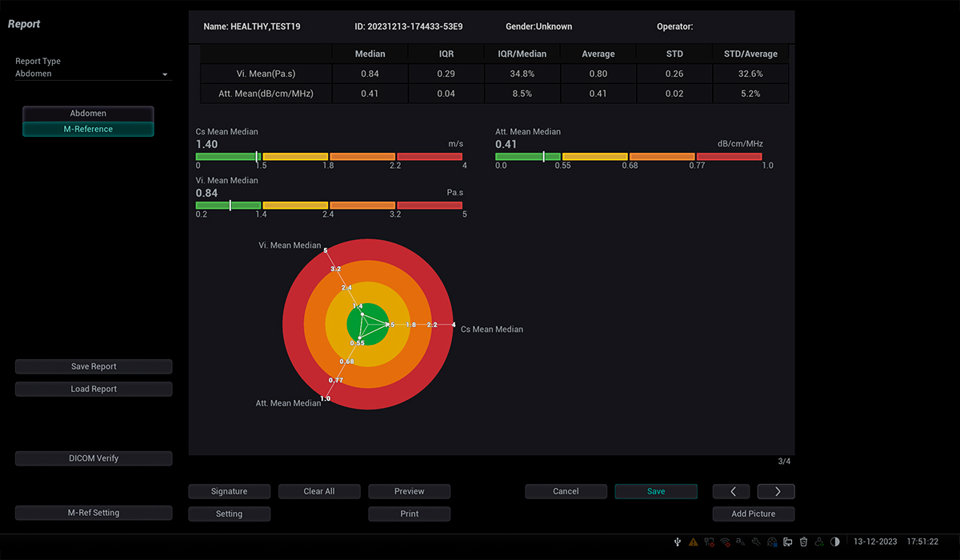Click the Wi-Fi disconnected status icon
The width and height of the screenshot is (960, 560).
click(725, 542)
